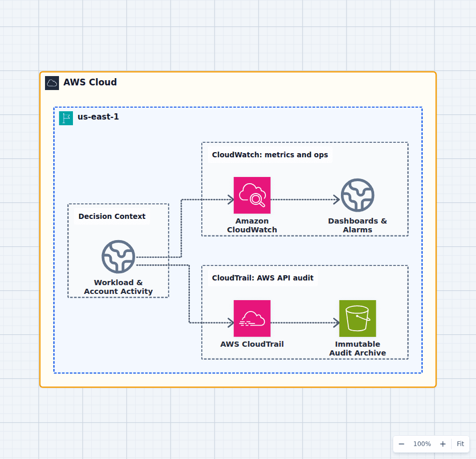Select the AWS CloudTrail service icon
This screenshot has height=459, width=476.
[x=252, y=318]
